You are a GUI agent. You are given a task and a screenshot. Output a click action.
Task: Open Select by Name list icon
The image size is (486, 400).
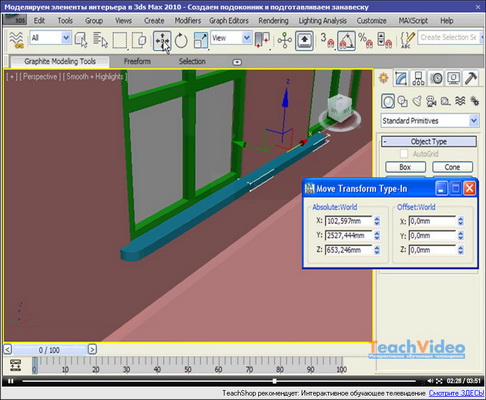tap(100, 40)
